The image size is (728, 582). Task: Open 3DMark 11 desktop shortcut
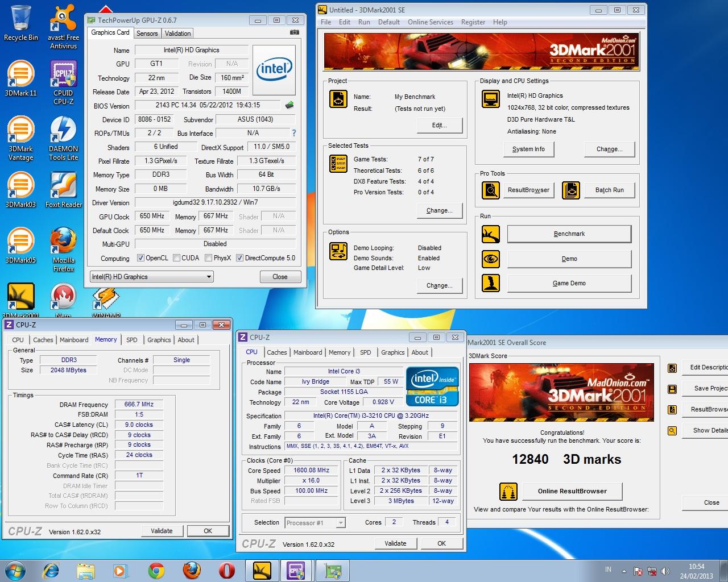[x=20, y=78]
